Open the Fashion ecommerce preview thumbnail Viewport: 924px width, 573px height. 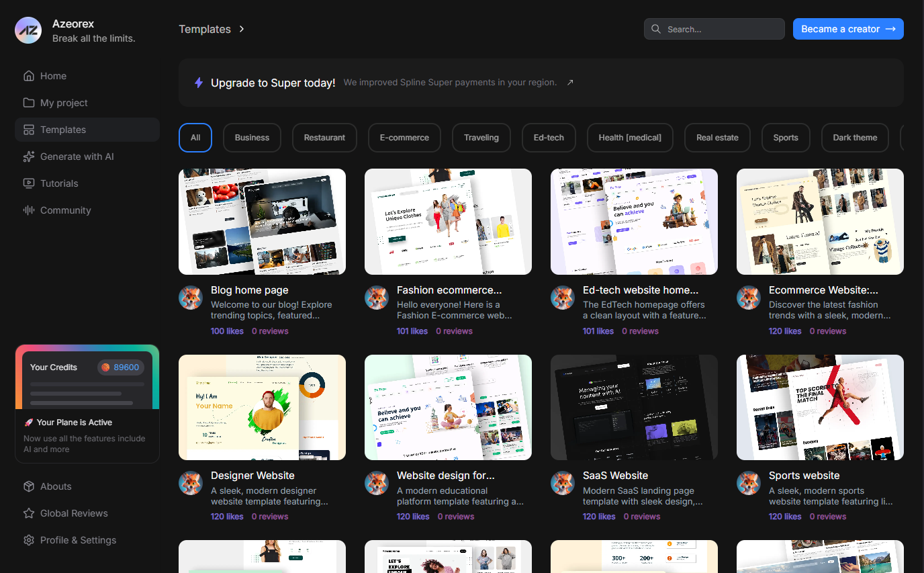click(448, 222)
